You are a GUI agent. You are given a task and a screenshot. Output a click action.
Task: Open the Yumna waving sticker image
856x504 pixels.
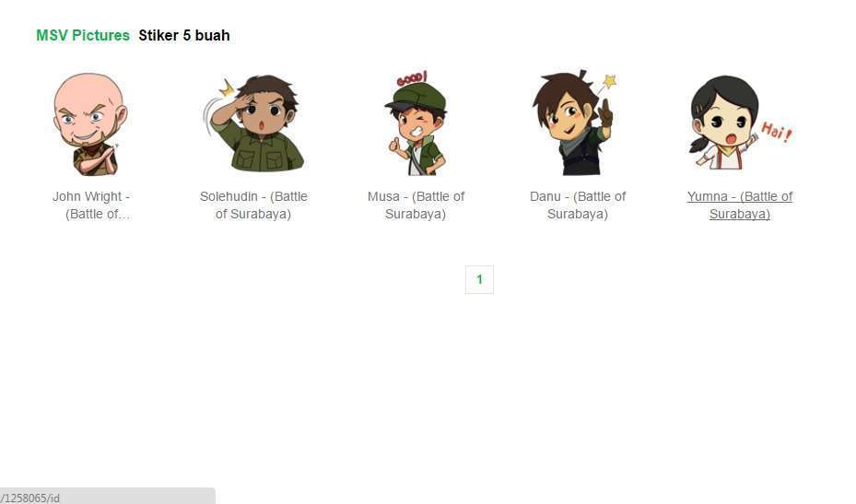tap(740, 123)
